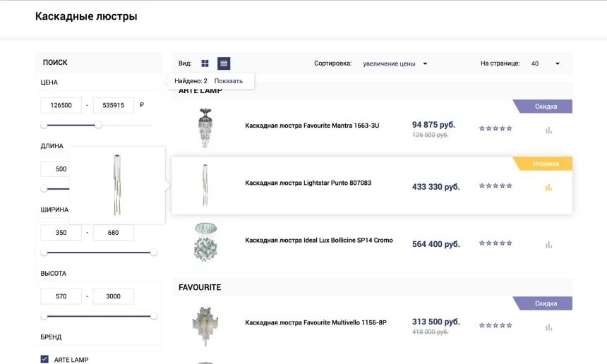
Task: Switch to grid view layout icon
Action: 205,63
